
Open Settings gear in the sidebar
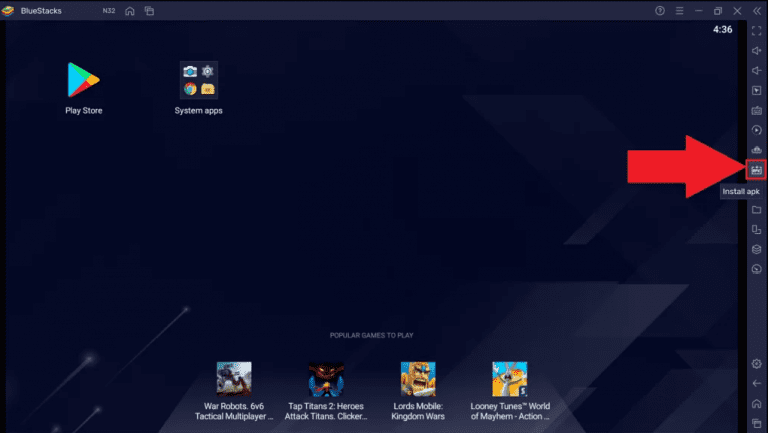(x=757, y=363)
